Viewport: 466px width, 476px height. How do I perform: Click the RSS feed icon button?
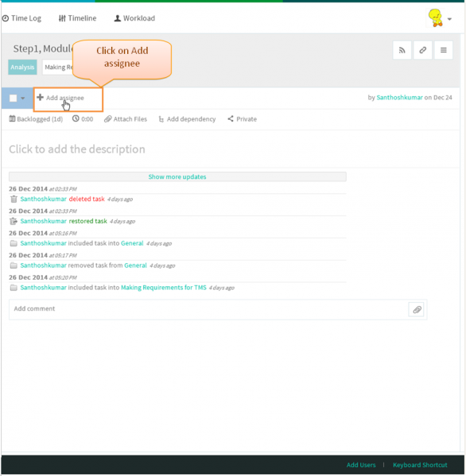402,50
